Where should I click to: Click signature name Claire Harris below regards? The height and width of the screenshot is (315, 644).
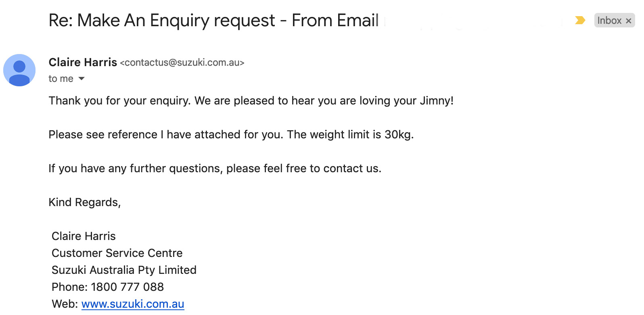tap(84, 236)
